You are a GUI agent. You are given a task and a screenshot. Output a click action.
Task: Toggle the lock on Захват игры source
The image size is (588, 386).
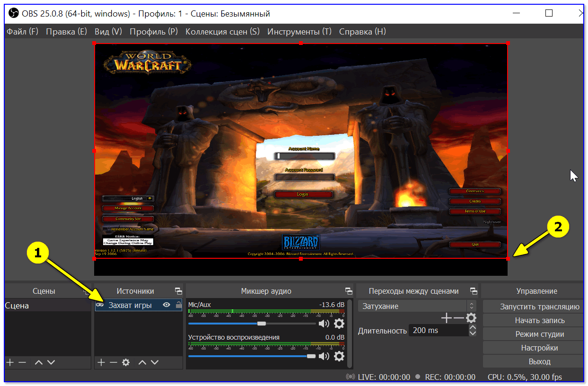(x=178, y=305)
